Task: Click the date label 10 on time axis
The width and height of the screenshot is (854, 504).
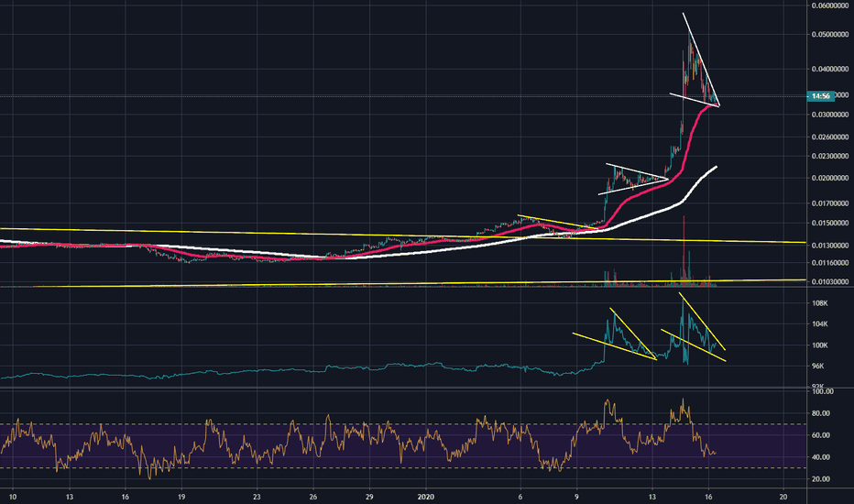Action: 13,497
